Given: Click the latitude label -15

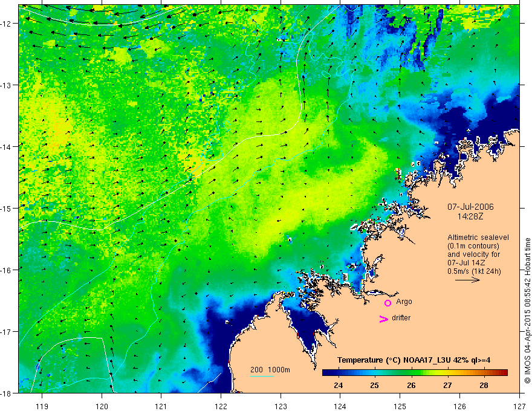Looking at the screenshot, I should click(6, 209).
